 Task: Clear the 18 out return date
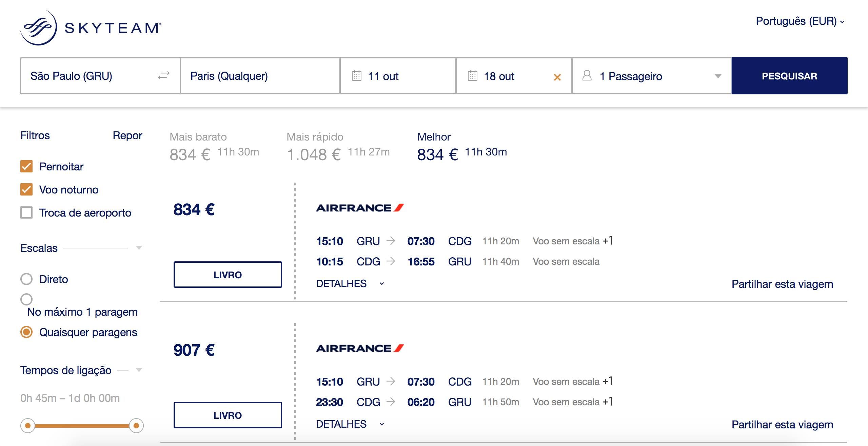point(557,77)
